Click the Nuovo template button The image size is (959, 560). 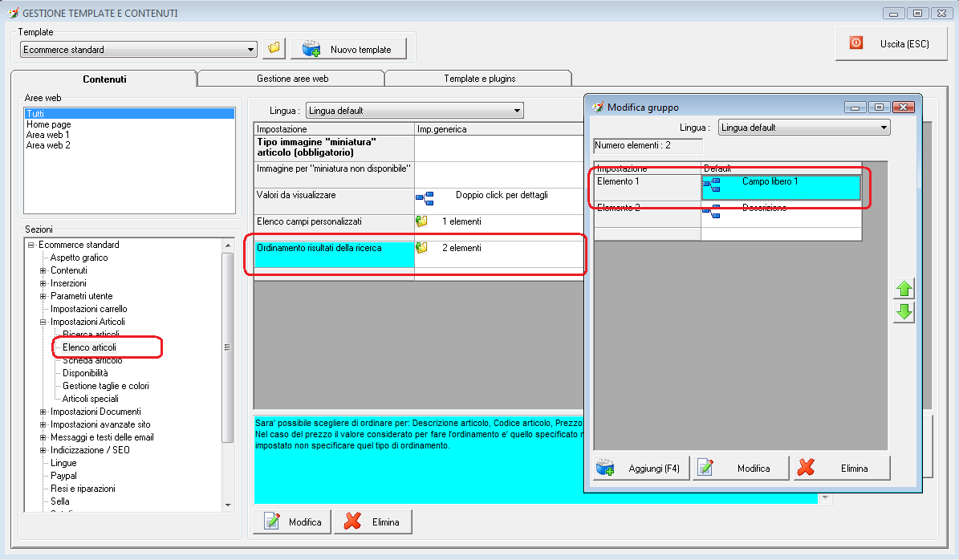tap(348, 49)
